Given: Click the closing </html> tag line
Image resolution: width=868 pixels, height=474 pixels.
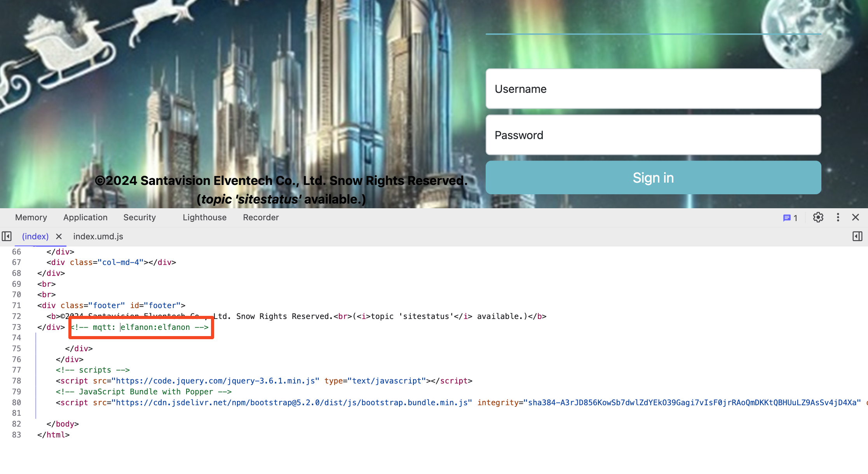Looking at the screenshot, I should click(x=53, y=435).
